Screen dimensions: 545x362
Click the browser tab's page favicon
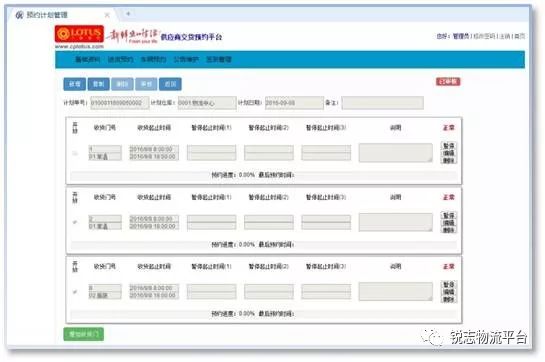pyautogui.click(x=19, y=15)
